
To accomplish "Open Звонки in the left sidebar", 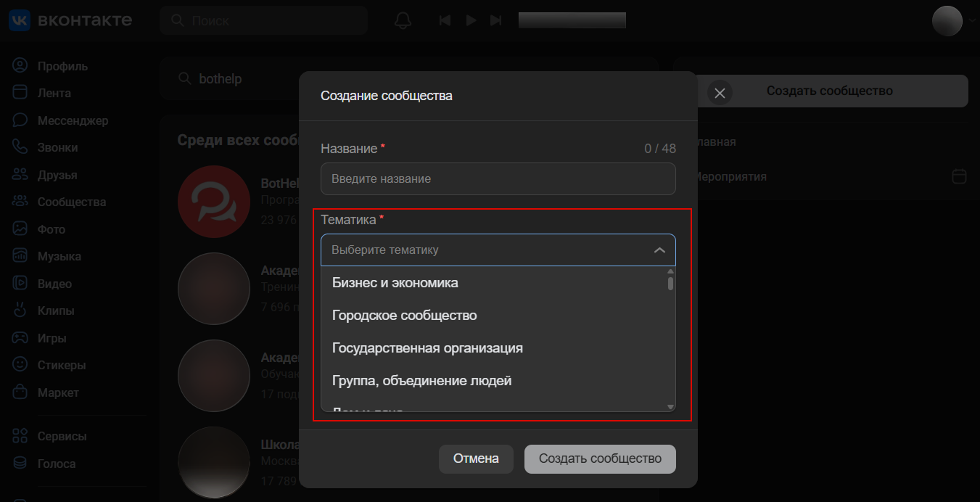I will [57, 147].
